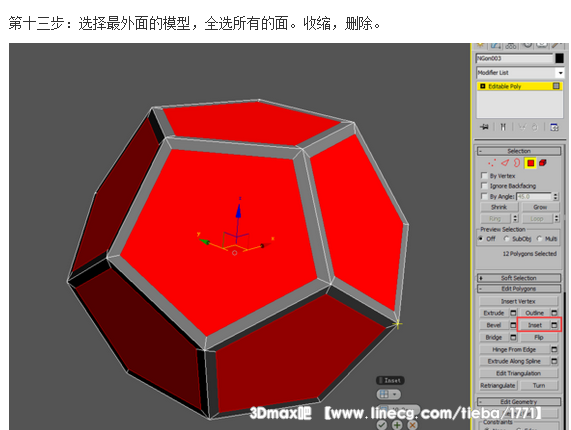Open Modifier List dropdown

pos(560,73)
